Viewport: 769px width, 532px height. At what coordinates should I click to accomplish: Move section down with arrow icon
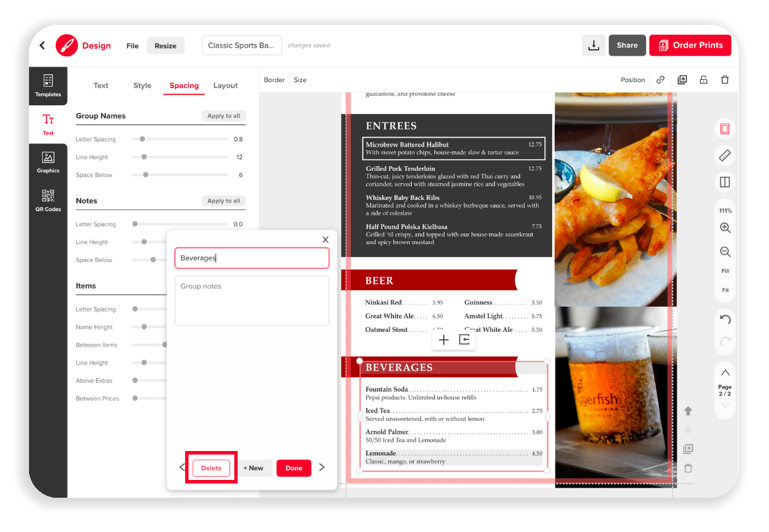[x=688, y=430]
